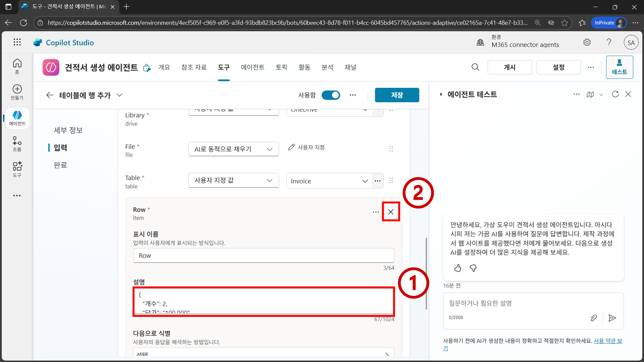Viewport: 644px width, 362px height.
Task: Open settings gear icon in header
Action: click(587, 42)
